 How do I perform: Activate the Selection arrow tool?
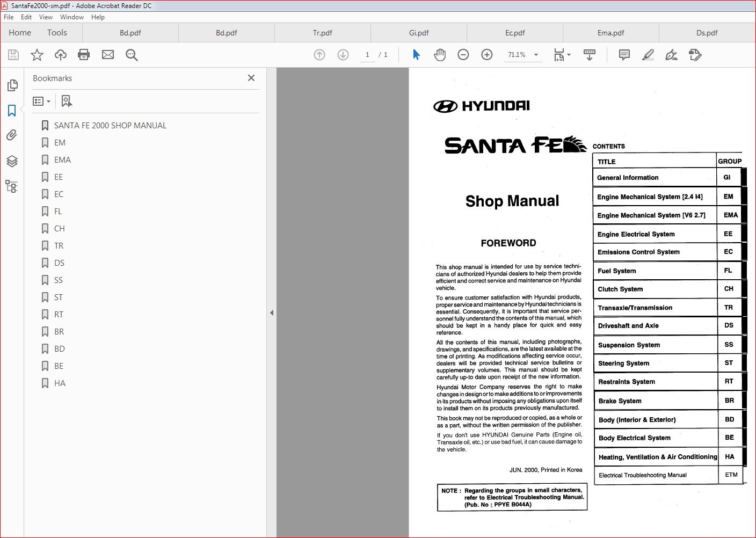click(416, 55)
